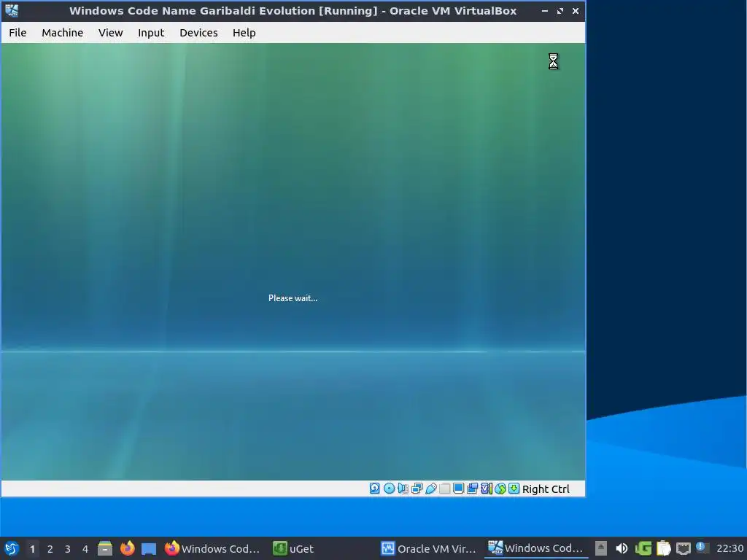Click the mouse integration globe icon

(x=500, y=489)
